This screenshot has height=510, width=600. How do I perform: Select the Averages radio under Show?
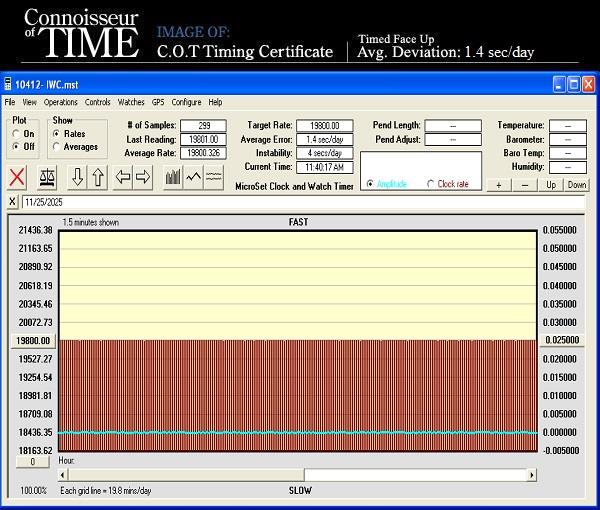point(57,147)
